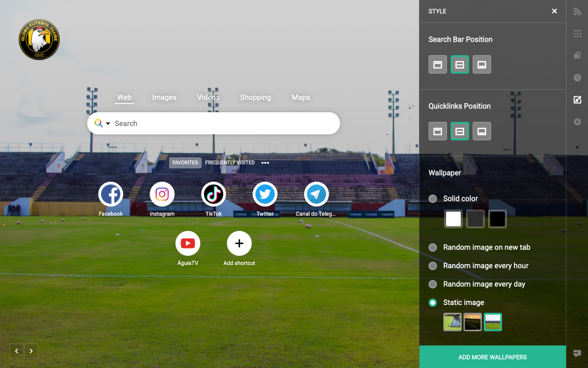Select the sunset stadium wallpaper thumbnail
Screen dimensions: 588x368
(473, 322)
